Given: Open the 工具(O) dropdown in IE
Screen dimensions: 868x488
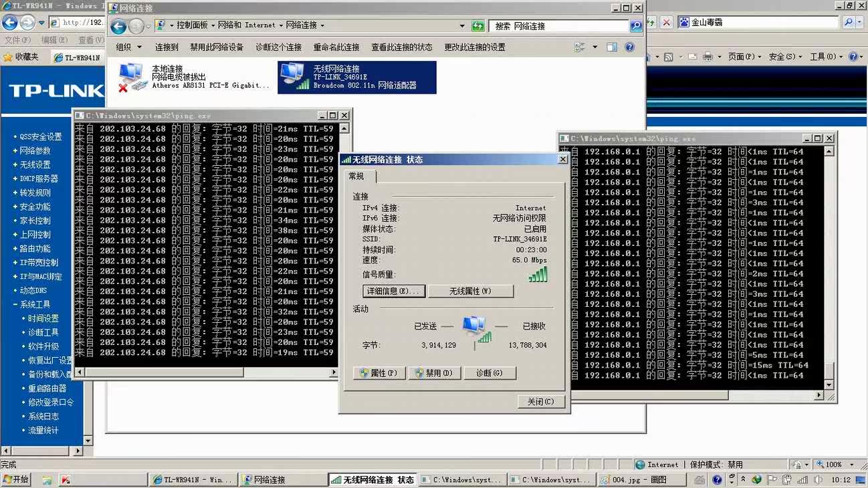Looking at the screenshot, I should click(825, 57).
